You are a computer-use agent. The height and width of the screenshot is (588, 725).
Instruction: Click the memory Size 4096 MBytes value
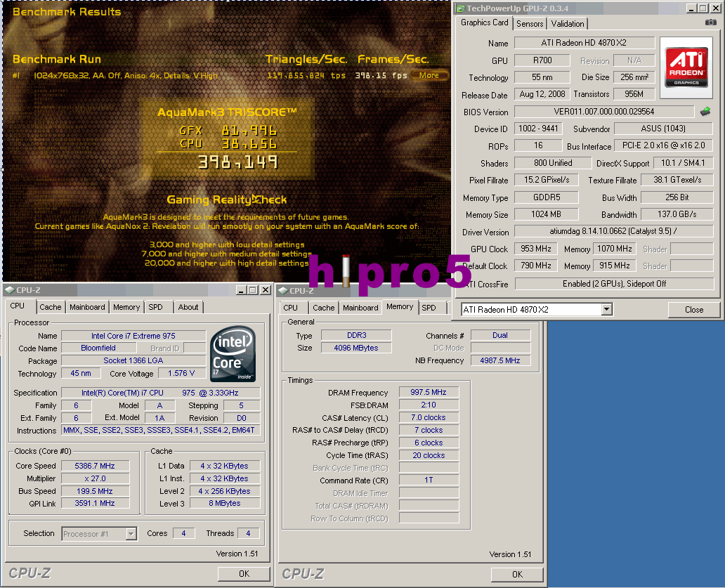pos(356,348)
